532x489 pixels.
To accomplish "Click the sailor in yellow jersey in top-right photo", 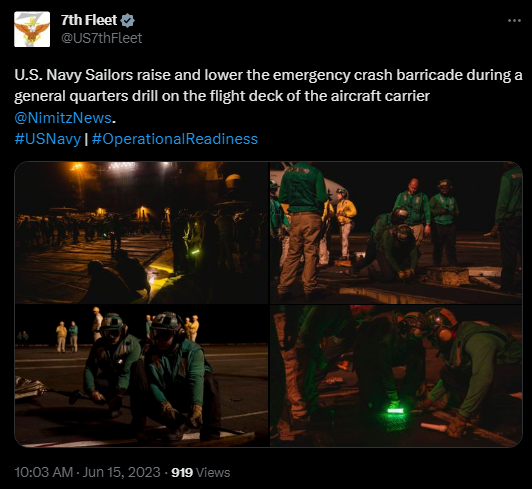I will [x=345, y=227].
